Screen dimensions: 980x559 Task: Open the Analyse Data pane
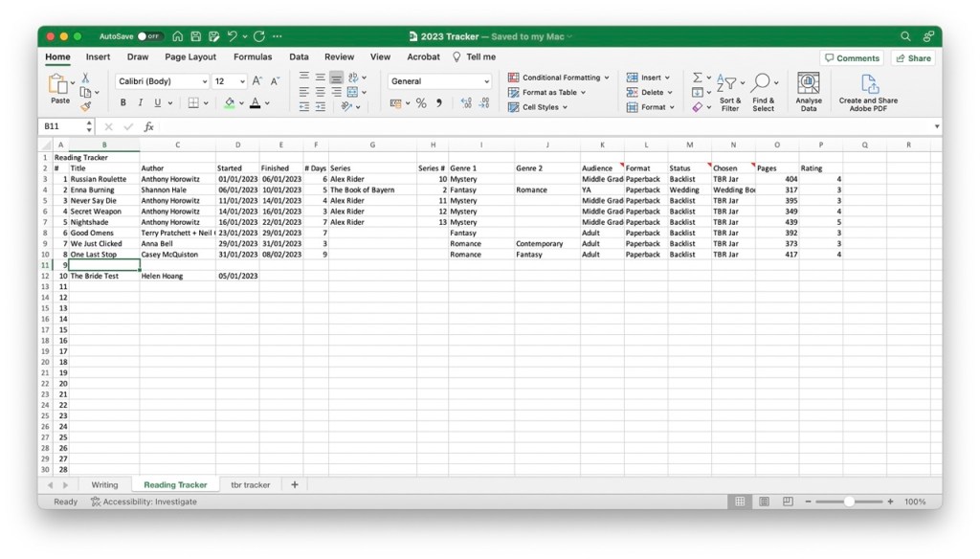(x=808, y=91)
